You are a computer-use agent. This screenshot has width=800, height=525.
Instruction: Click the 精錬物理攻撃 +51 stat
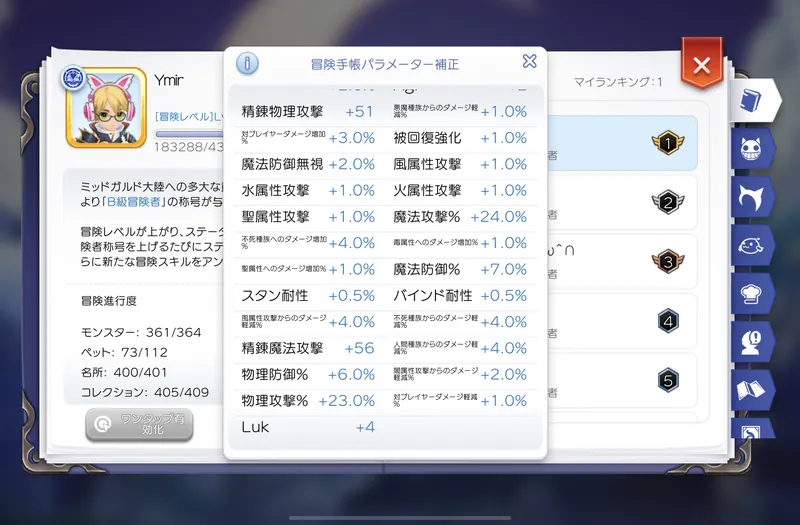[308, 112]
